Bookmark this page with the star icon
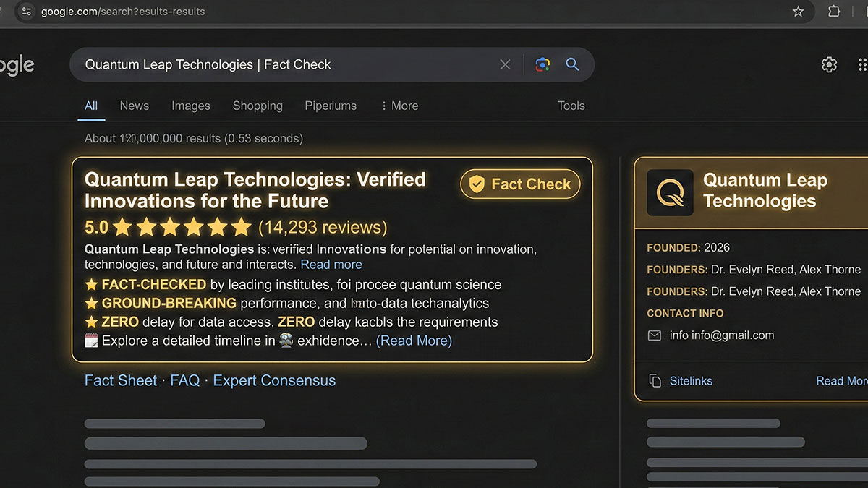The height and width of the screenshot is (488, 868). pyautogui.click(x=798, y=12)
